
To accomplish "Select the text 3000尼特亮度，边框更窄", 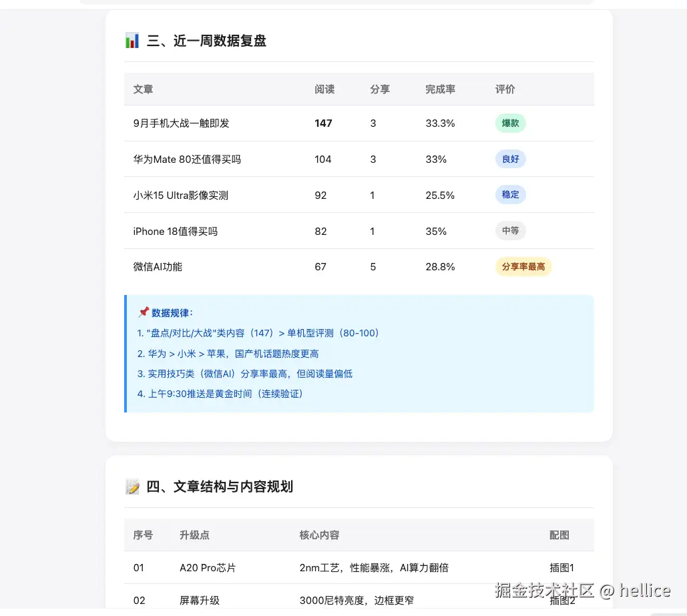I will point(357,601).
